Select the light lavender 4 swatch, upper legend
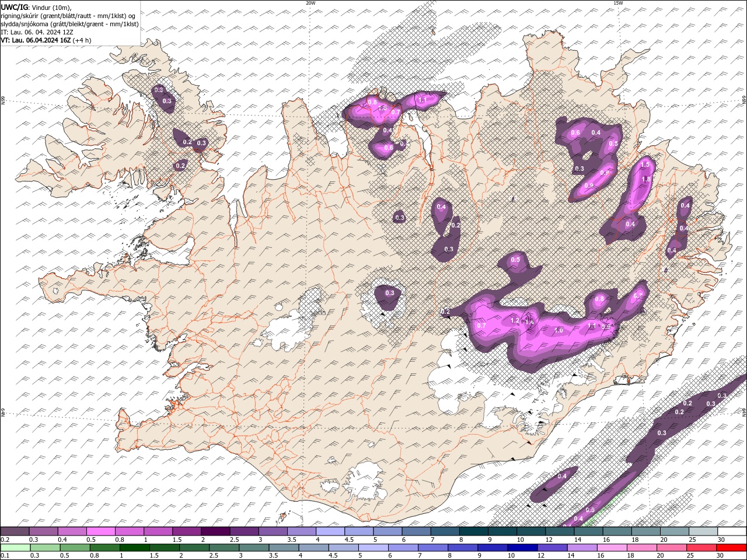747x560 pixels. (330, 531)
